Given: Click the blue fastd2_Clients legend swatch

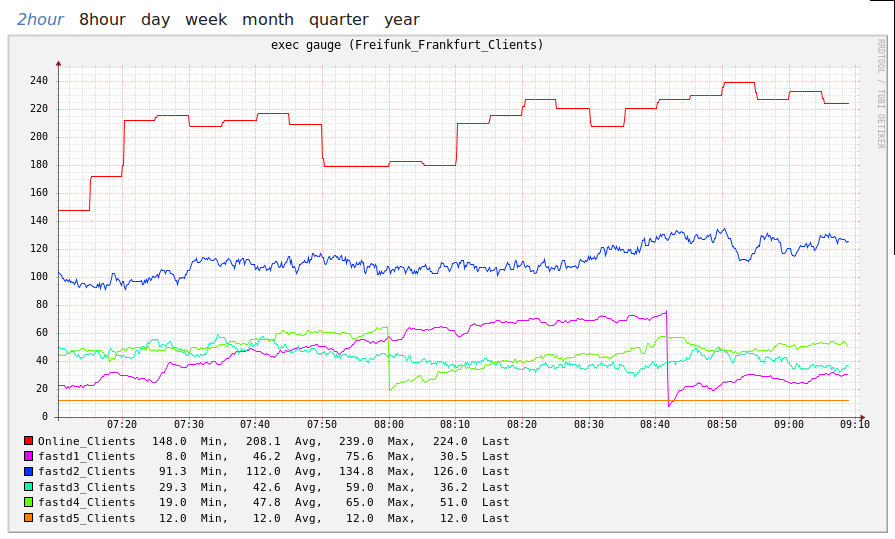Looking at the screenshot, I should [x=28, y=472].
